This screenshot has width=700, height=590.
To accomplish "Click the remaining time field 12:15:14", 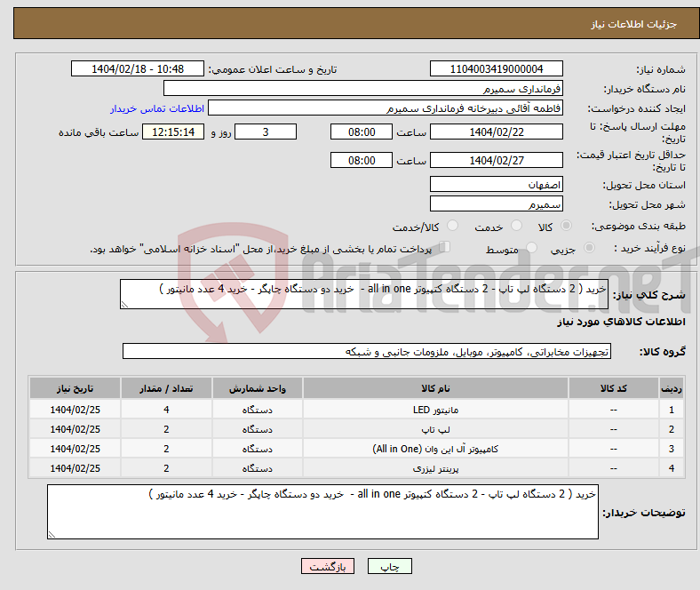I will (x=173, y=132).
